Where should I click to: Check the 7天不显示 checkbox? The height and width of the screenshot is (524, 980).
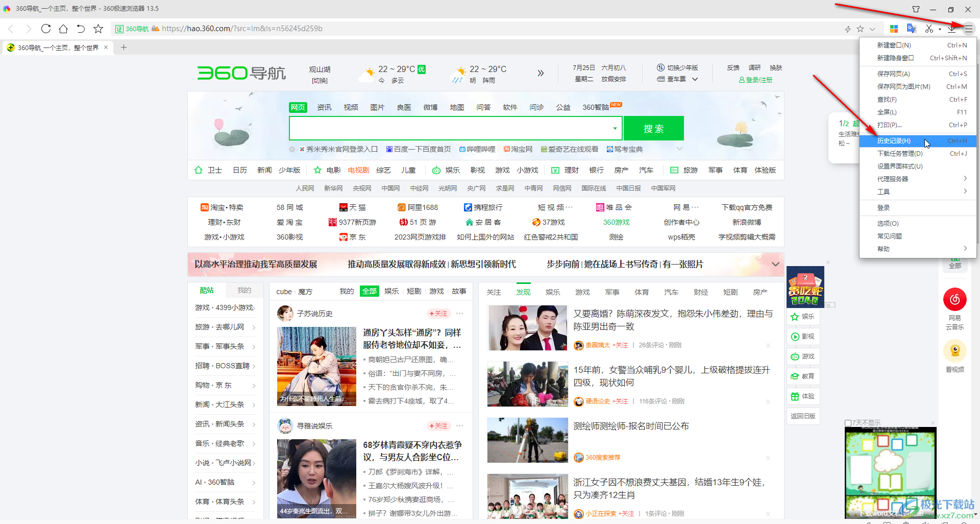[848, 423]
